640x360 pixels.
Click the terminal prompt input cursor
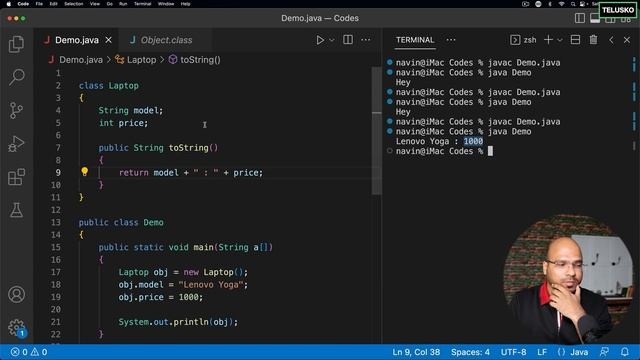tap(490, 151)
